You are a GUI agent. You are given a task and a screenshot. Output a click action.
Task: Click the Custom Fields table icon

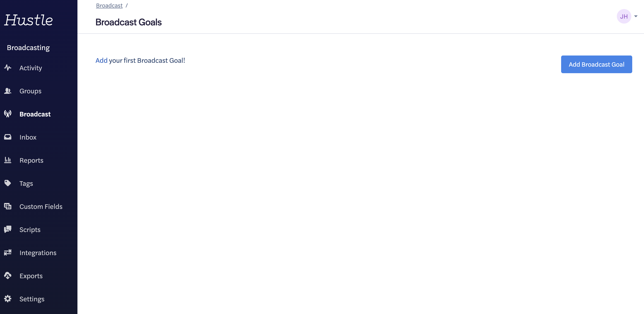8,206
